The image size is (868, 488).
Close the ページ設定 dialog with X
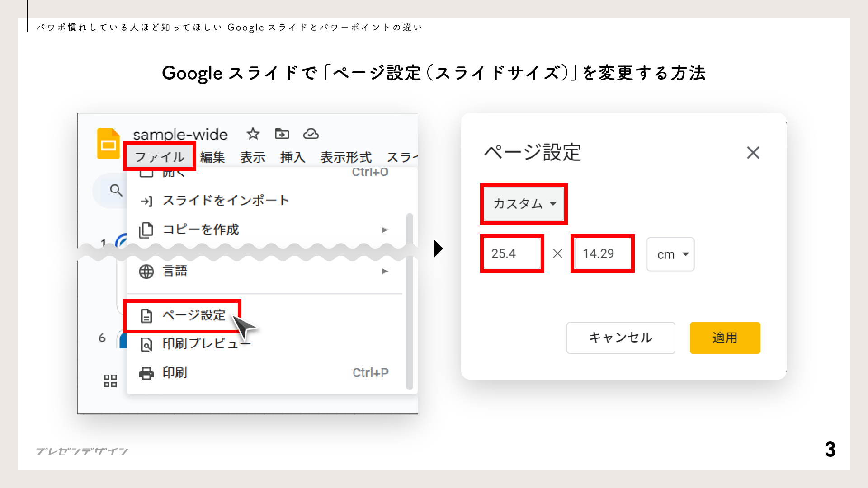coord(753,153)
